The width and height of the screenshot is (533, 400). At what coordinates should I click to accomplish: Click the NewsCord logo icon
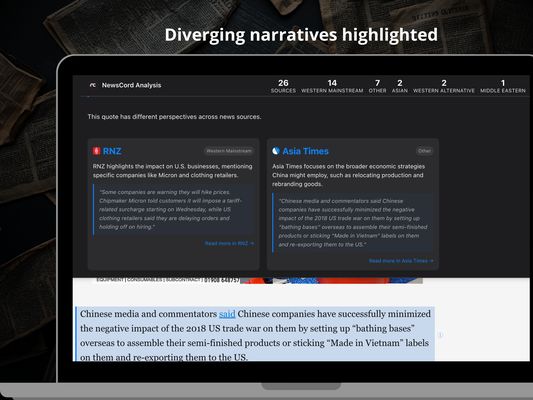pos(92,85)
